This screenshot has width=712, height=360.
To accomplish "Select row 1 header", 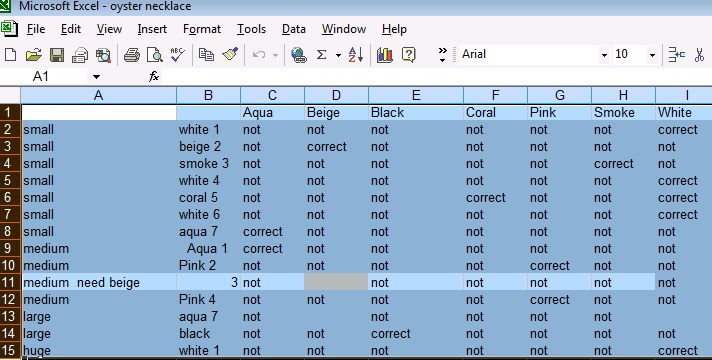I will pyautogui.click(x=9, y=112).
